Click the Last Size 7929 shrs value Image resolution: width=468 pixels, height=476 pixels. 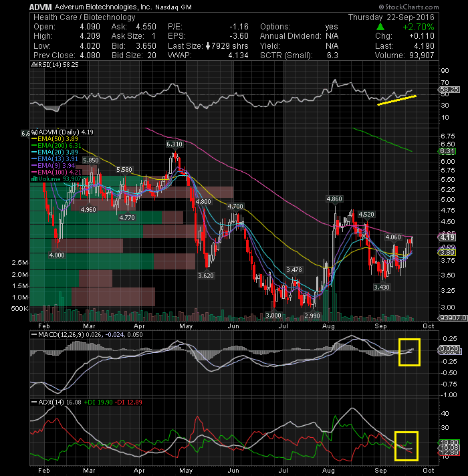pos(230,46)
